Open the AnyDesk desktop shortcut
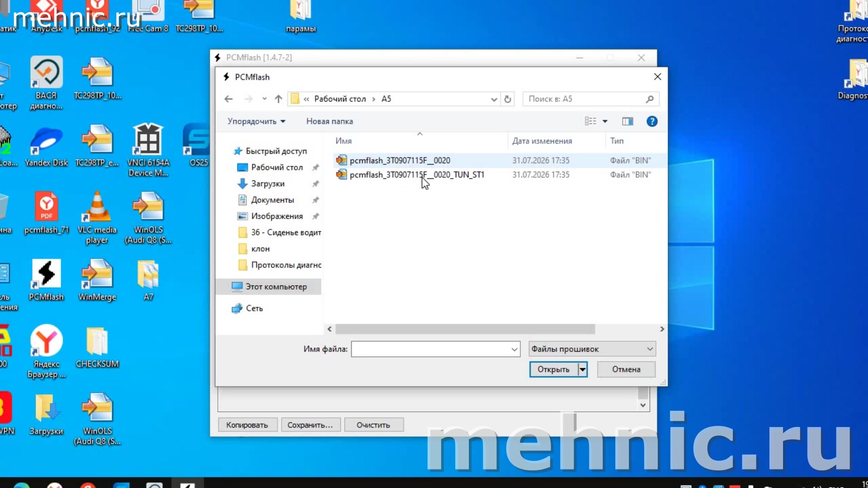The height and width of the screenshot is (488, 868). [x=47, y=16]
